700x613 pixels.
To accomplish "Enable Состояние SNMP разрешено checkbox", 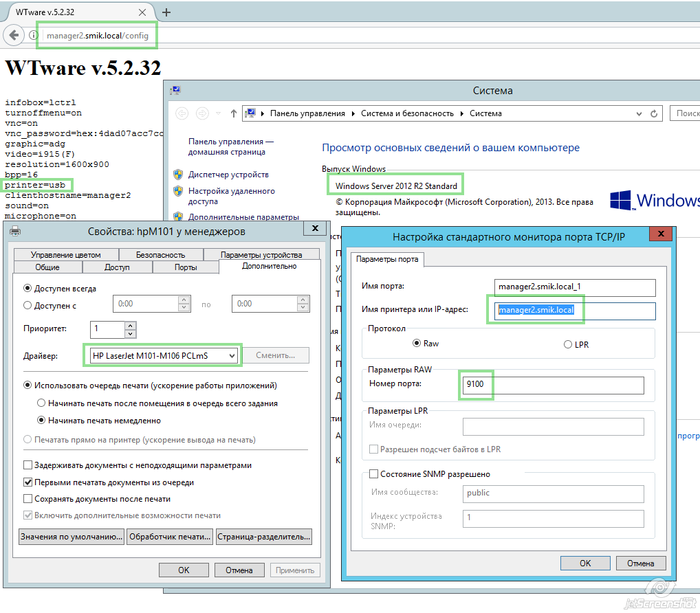I will tap(374, 474).
